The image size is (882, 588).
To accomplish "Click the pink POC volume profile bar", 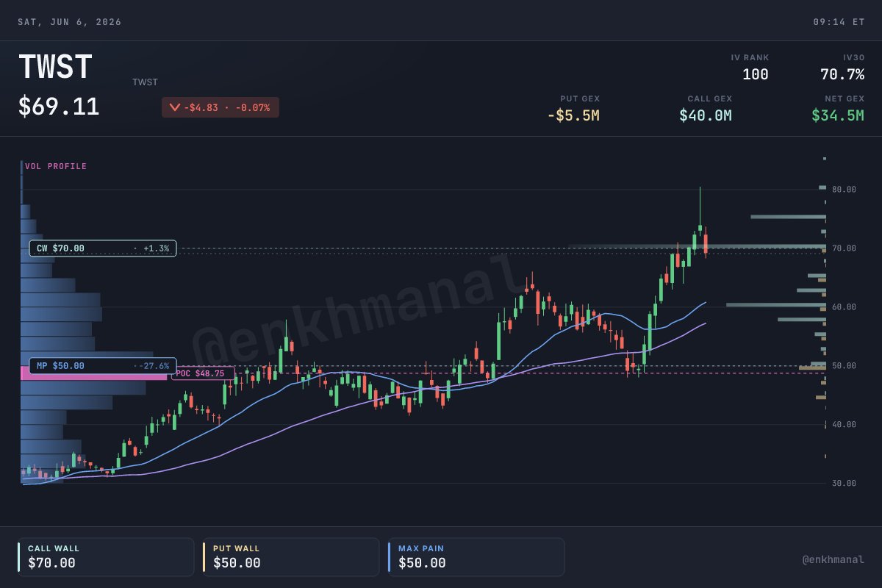I will pos(95,373).
